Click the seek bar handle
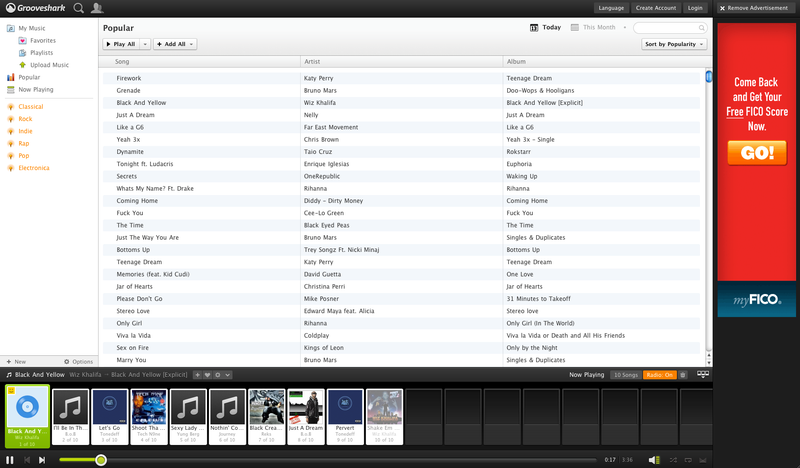Viewport: 800px width, 468px height. 101,460
